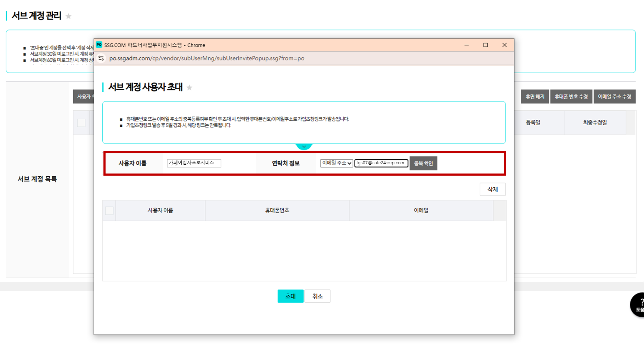Click the 중복 확인 button
This screenshot has width=644, height=358.
coord(423,163)
